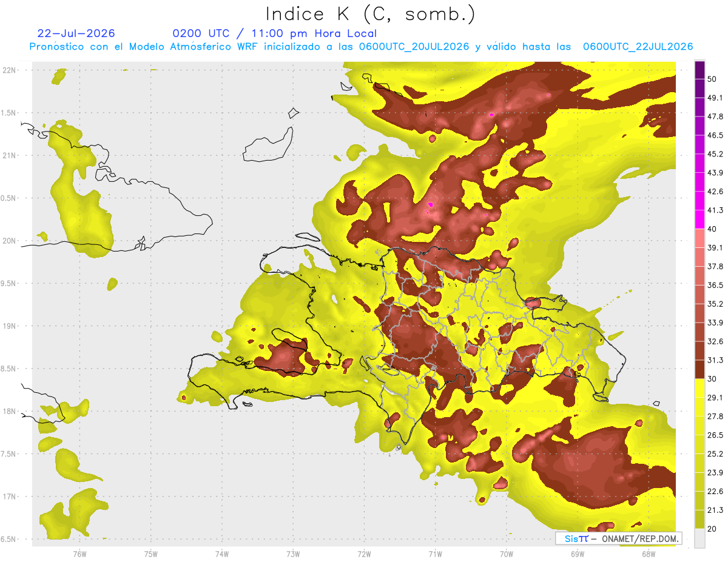Click the "31.3" color scale value

pyautogui.click(x=715, y=360)
